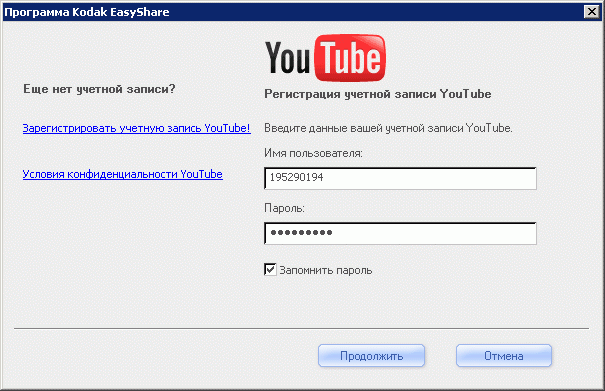Uncheck the 'Запомнить пароль' checkbox
The height and width of the screenshot is (391, 605).
(270, 269)
